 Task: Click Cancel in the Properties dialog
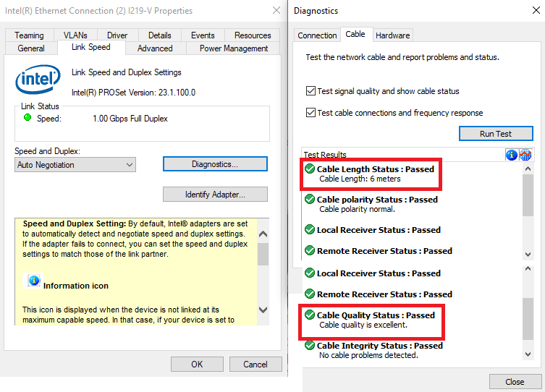click(255, 365)
